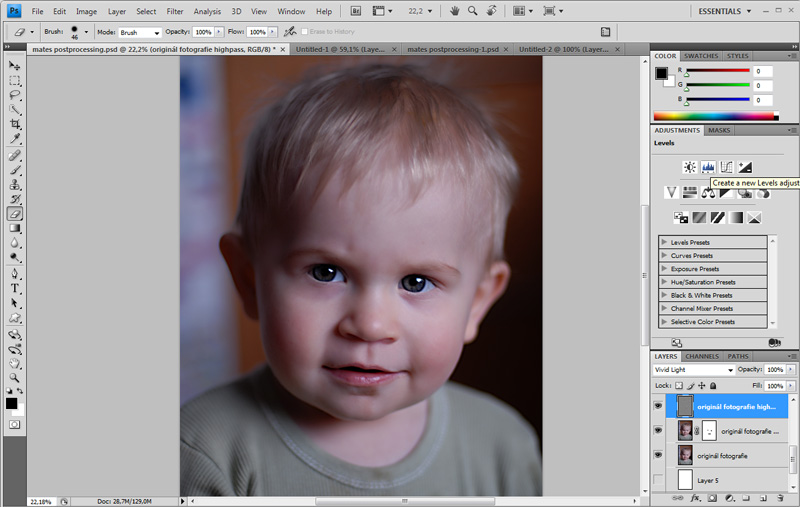The height and width of the screenshot is (507, 800).
Task: Click the foreground color swatch in toolbar
Action: click(x=12, y=403)
